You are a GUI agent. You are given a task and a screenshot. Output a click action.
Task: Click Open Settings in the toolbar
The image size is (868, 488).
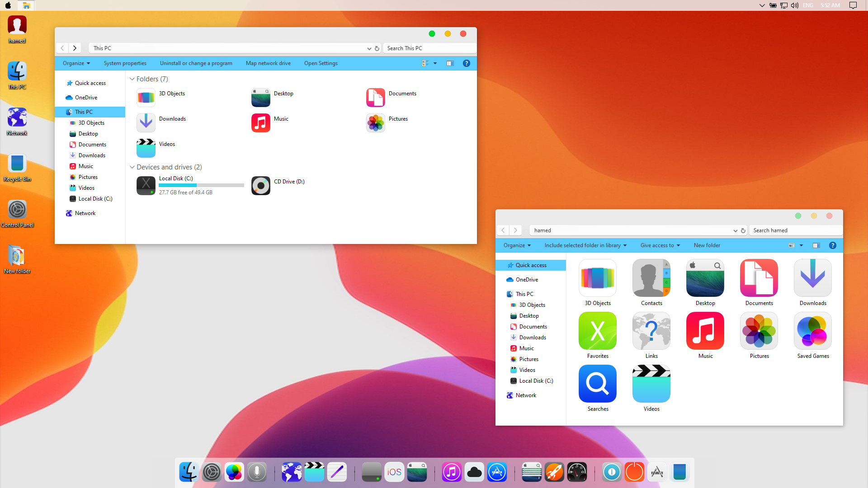[x=321, y=63]
